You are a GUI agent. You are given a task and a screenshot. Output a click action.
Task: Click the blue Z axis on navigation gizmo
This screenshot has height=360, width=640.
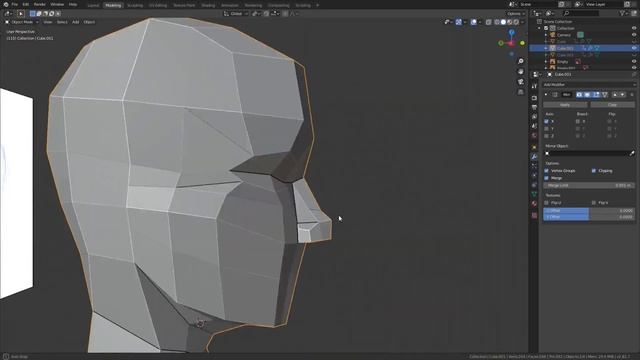(511, 32)
